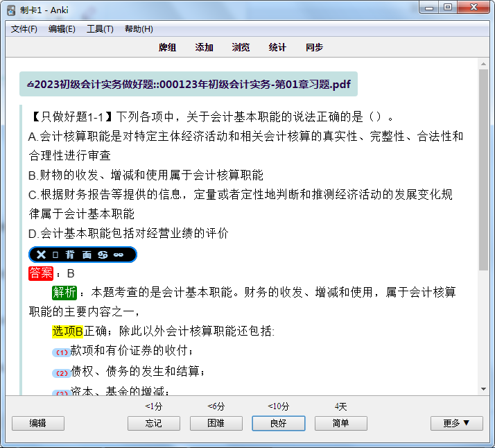Click the vertical scrollbar down arrow

484,389
